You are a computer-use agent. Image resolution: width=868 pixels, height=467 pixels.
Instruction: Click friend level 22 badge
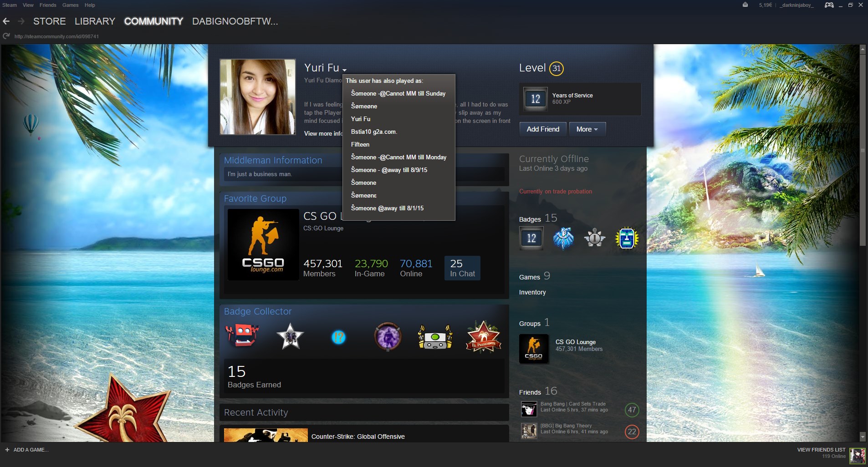click(632, 431)
